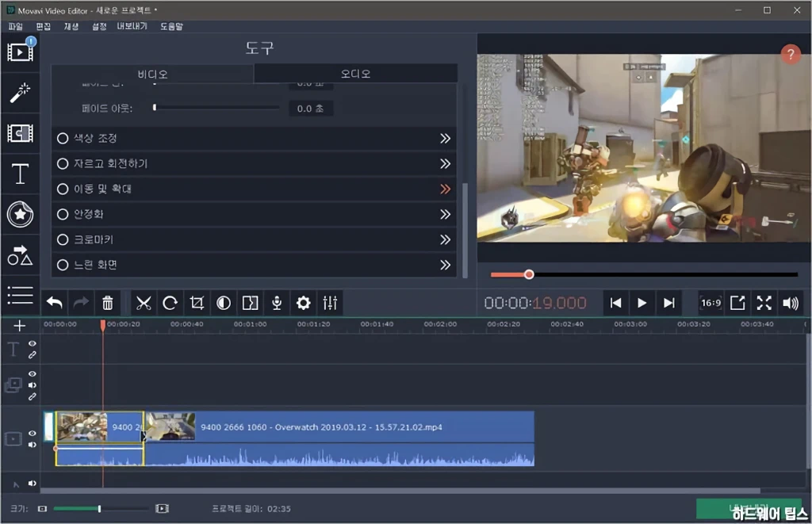Detach the preview window
This screenshot has height=524, width=812.
(x=737, y=303)
